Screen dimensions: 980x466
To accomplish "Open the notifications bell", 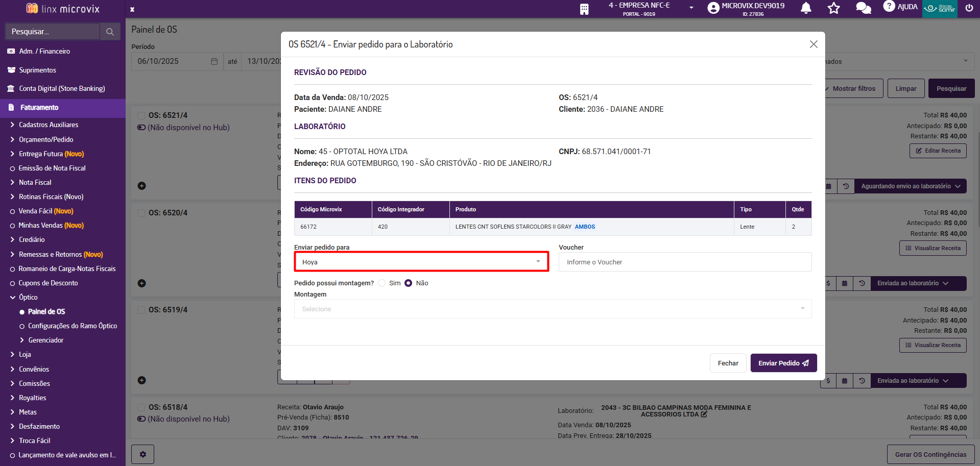I will coord(806,8).
